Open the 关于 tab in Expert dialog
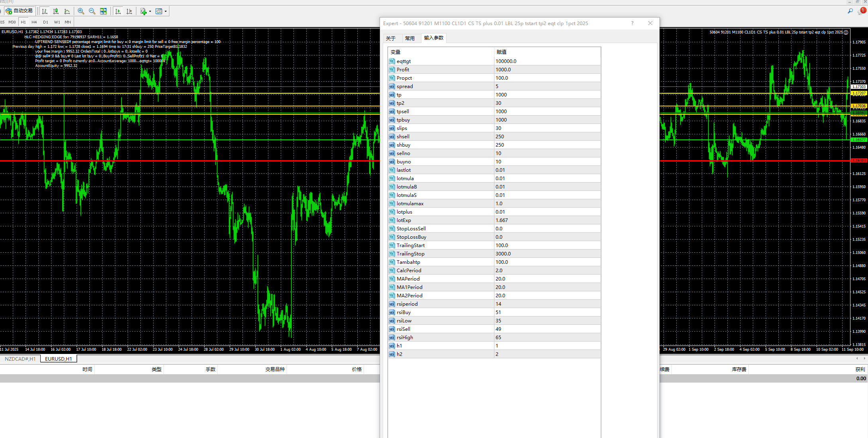868x438 pixels. click(x=391, y=38)
